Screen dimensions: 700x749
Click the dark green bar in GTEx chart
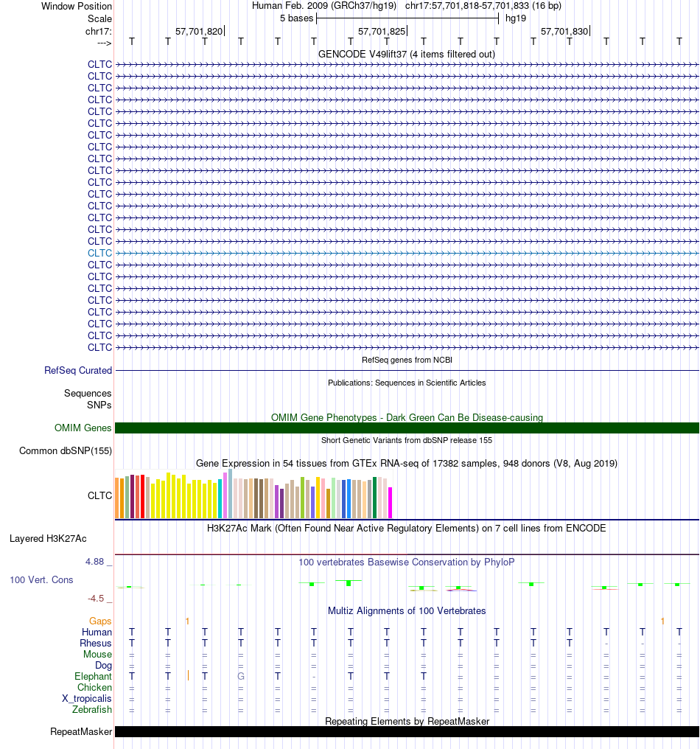pyautogui.click(x=375, y=498)
